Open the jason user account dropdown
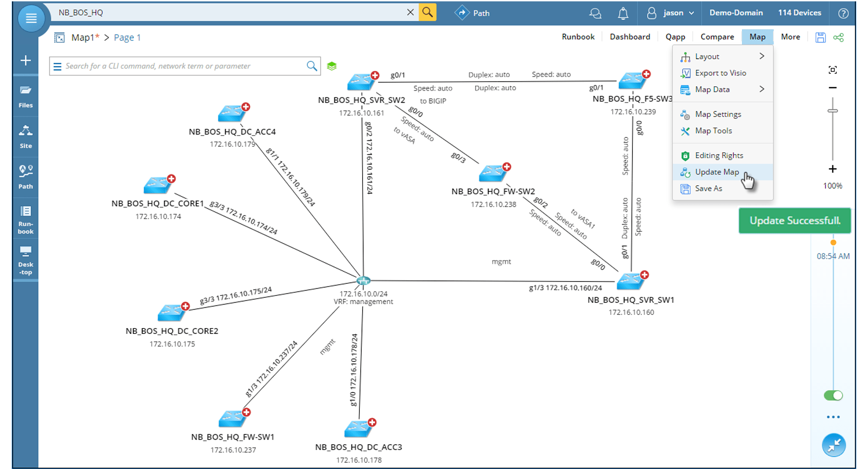The image size is (868, 469). point(674,13)
